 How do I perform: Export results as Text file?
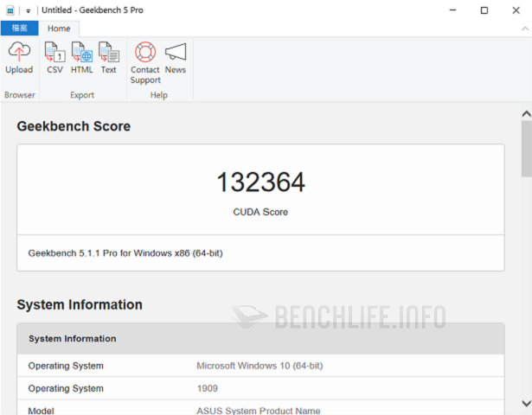tap(109, 58)
